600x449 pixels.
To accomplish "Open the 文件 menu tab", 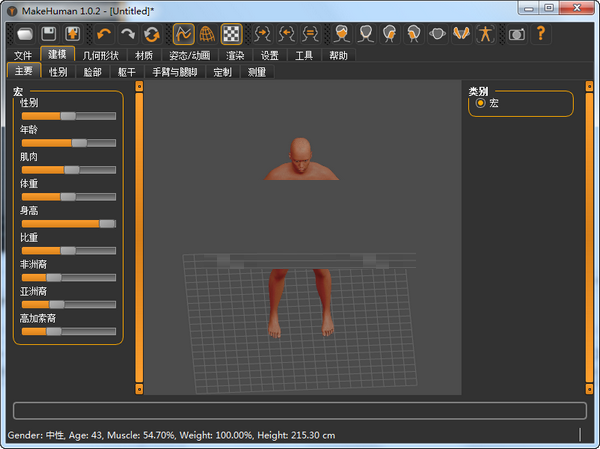I will tap(23, 55).
